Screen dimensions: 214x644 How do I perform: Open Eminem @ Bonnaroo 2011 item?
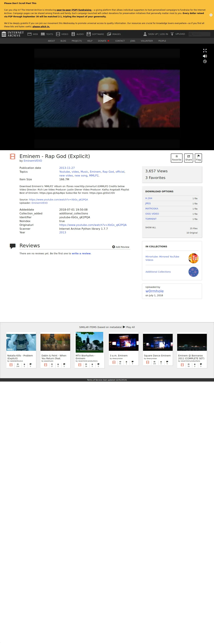coord(192,350)
